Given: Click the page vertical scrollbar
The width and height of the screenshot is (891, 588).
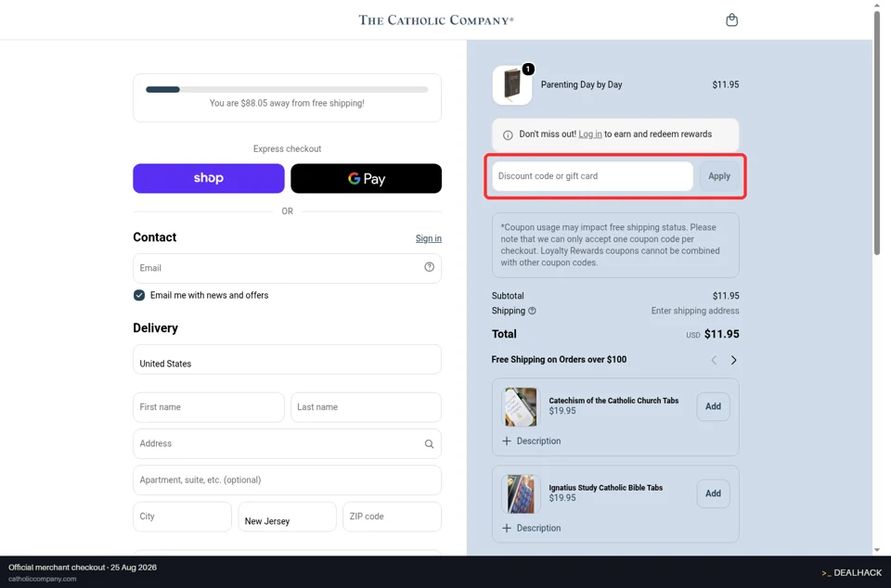Looking at the screenshot, I should [x=877, y=134].
